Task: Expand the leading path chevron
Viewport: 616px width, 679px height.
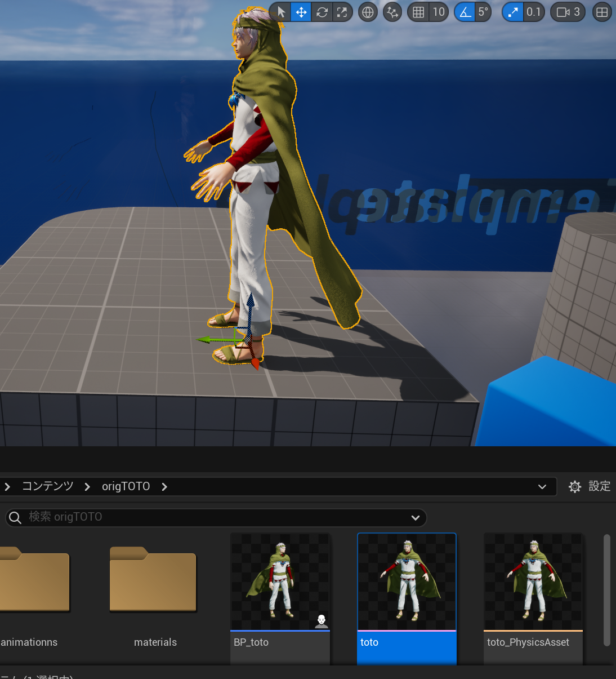Action: [7, 487]
